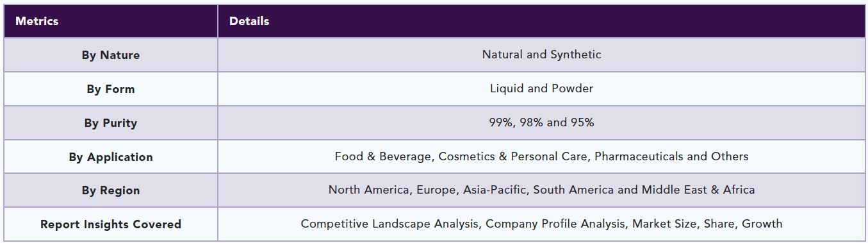Viewport: 868px width, 243px height.
Task: Click the Natural and Synthetic cell
Action: [542, 54]
